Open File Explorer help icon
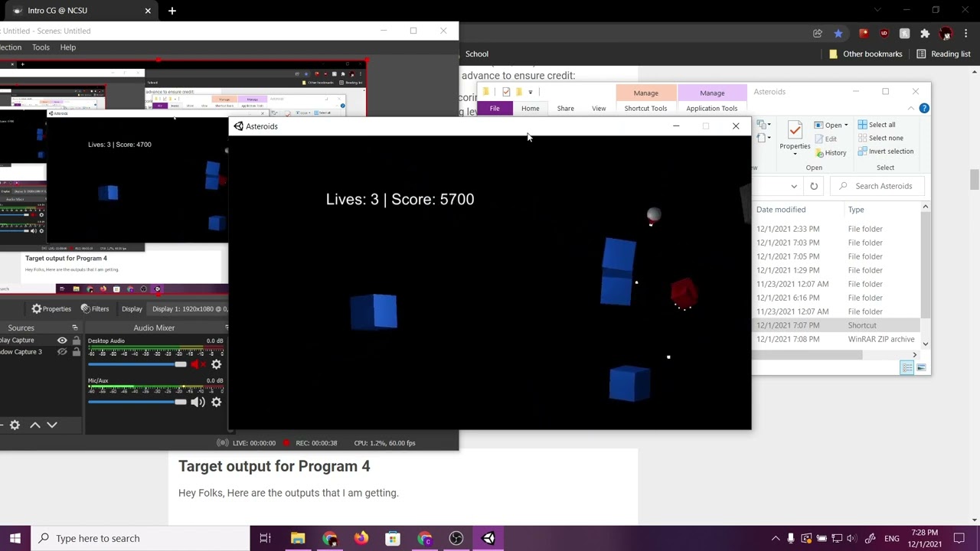 pyautogui.click(x=924, y=108)
